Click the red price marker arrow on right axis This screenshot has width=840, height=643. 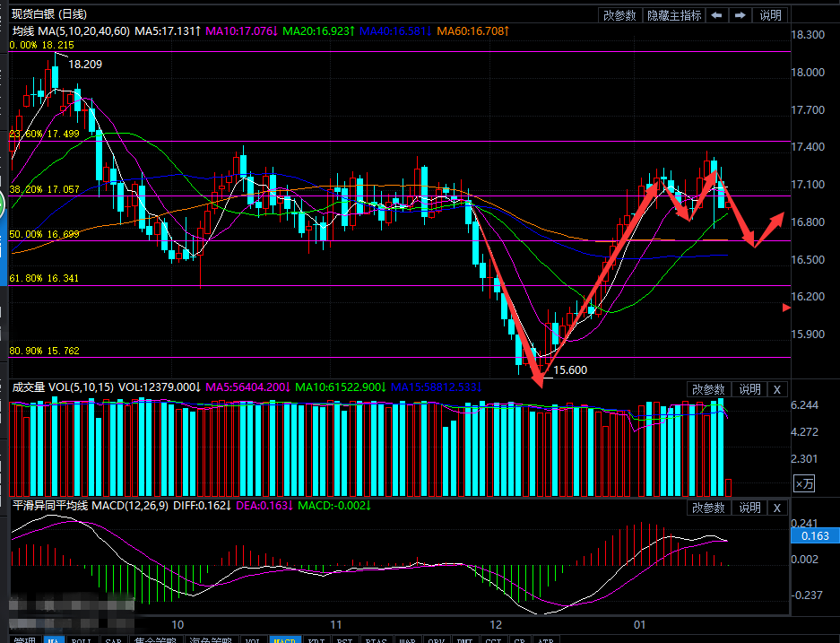pos(786,308)
